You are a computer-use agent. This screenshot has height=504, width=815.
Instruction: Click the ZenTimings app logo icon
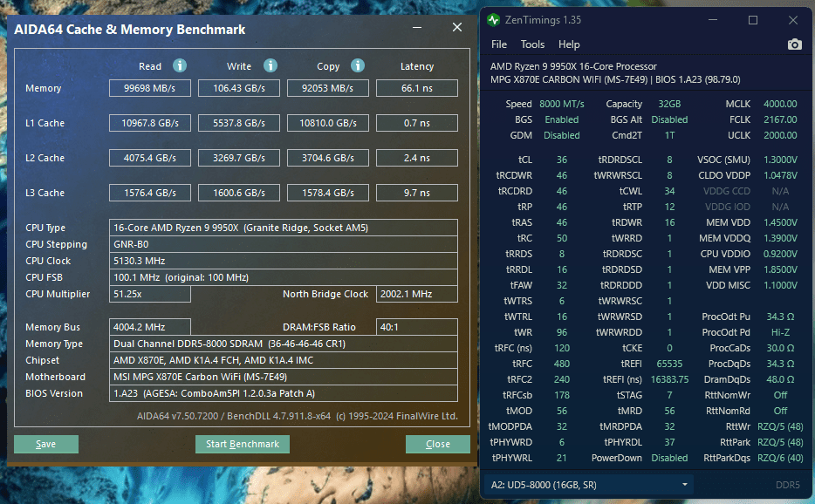[x=493, y=20]
